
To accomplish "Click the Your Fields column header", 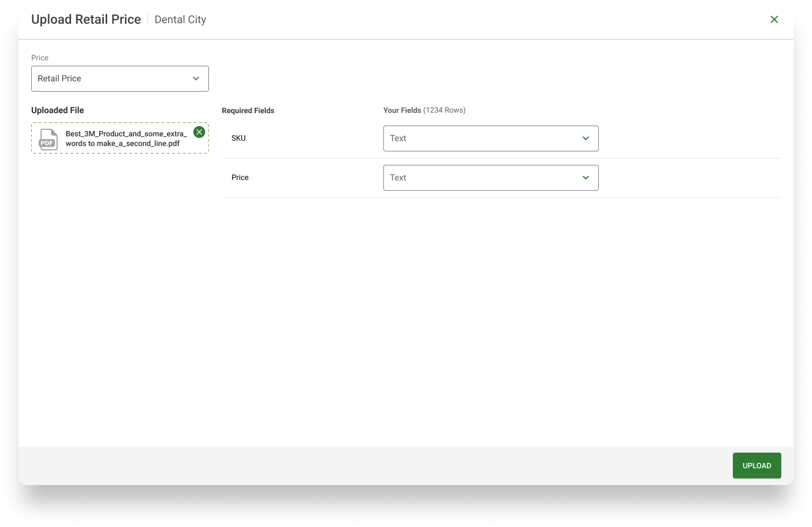I will pyautogui.click(x=424, y=110).
